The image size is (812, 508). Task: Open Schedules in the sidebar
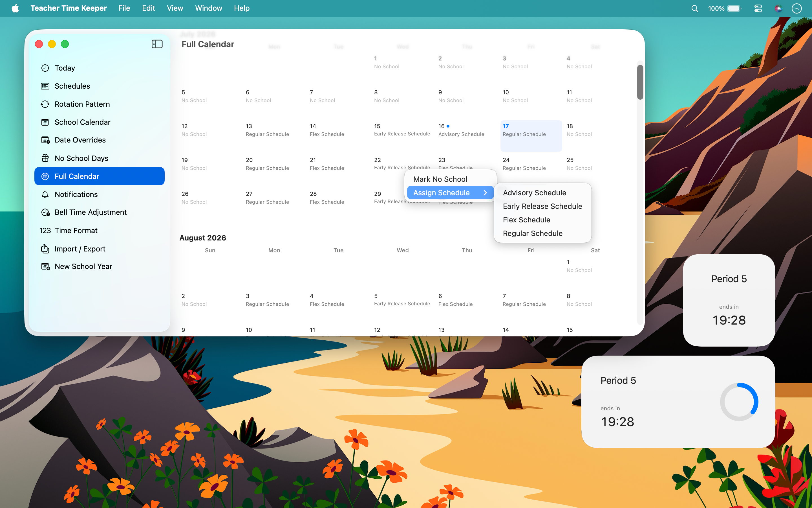click(x=99, y=86)
